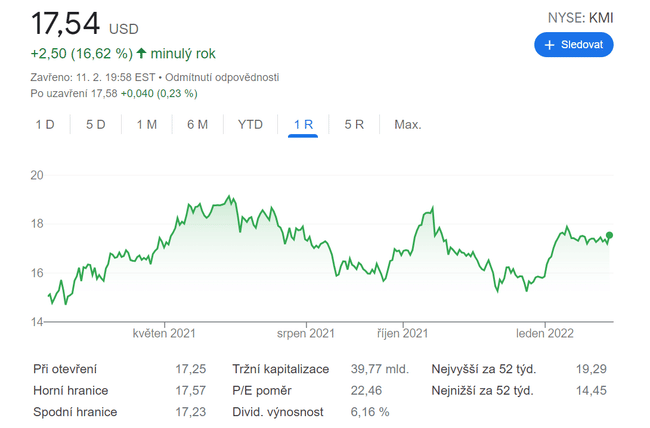The image size is (650, 428).
Task: Show the Max. time range
Action: click(408, 124)
